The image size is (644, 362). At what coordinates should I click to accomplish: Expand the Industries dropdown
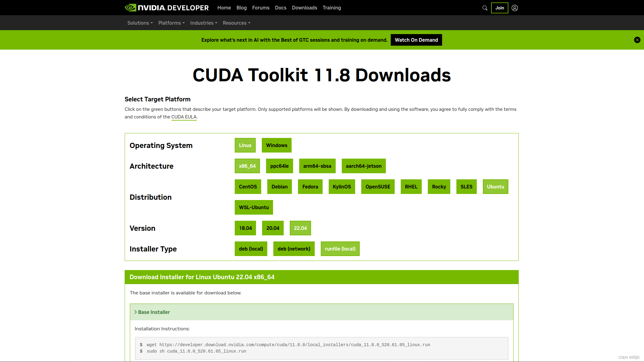tap(204, 23)
